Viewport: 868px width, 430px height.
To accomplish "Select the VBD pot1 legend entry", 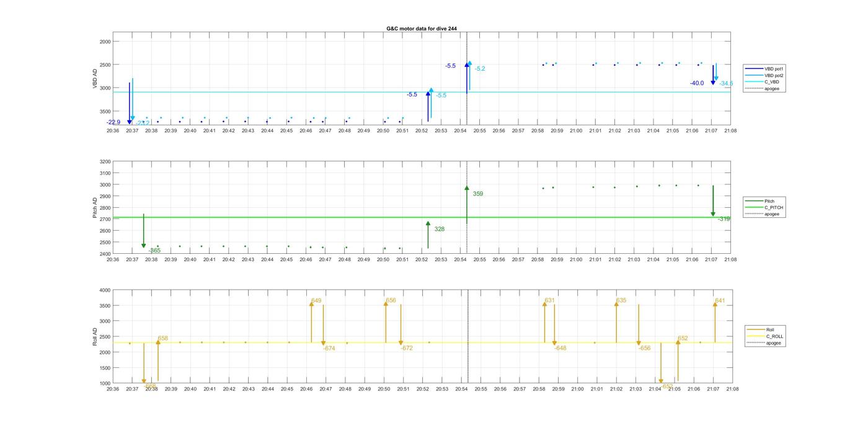I will tap(764, 69).
